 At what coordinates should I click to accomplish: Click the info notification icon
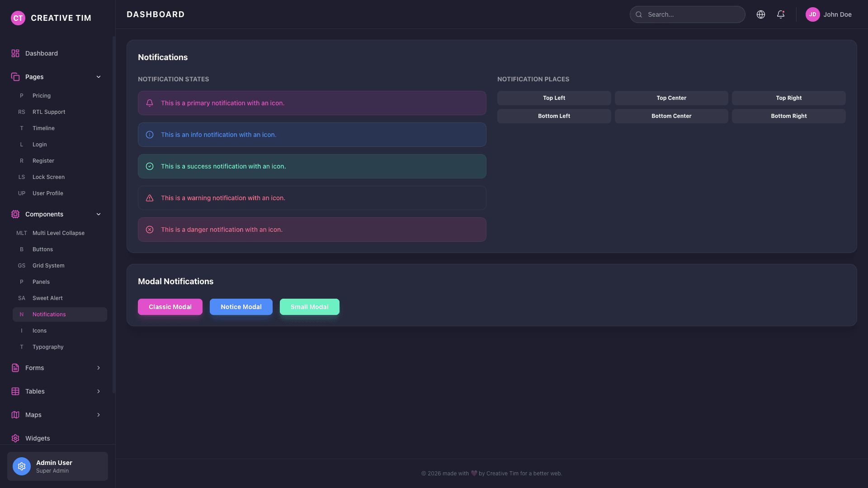pos(150,135)
